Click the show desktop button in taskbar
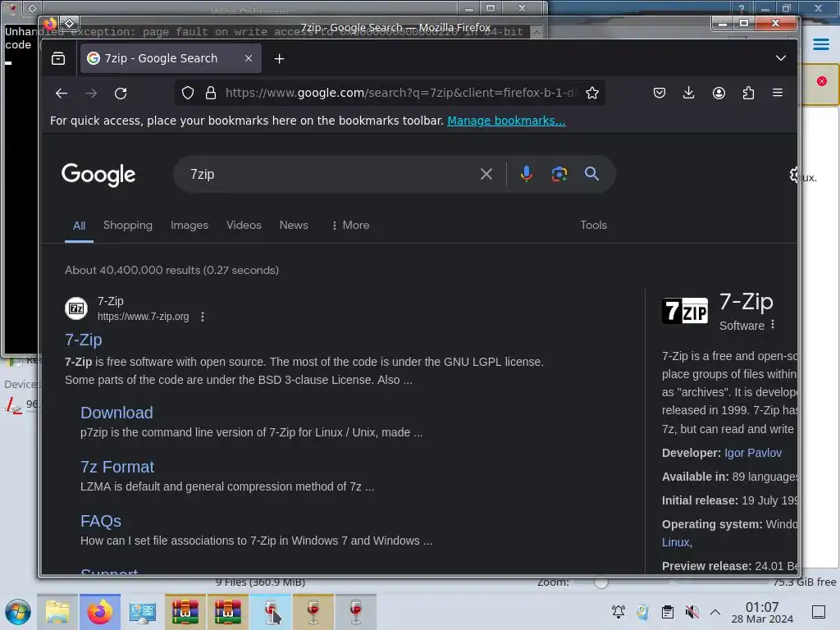 [819, 612]
